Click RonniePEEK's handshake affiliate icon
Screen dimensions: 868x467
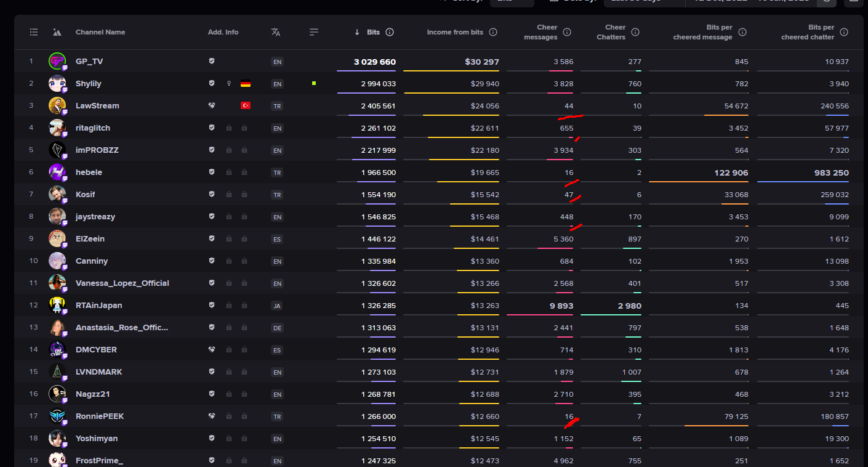(212, 416)
